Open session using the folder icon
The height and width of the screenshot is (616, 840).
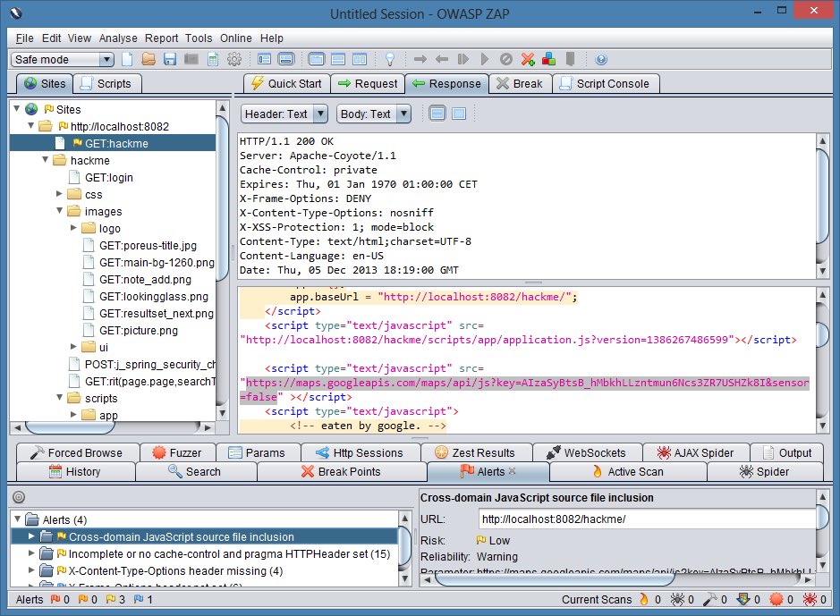pyautogui.click(x=148, y=59)
